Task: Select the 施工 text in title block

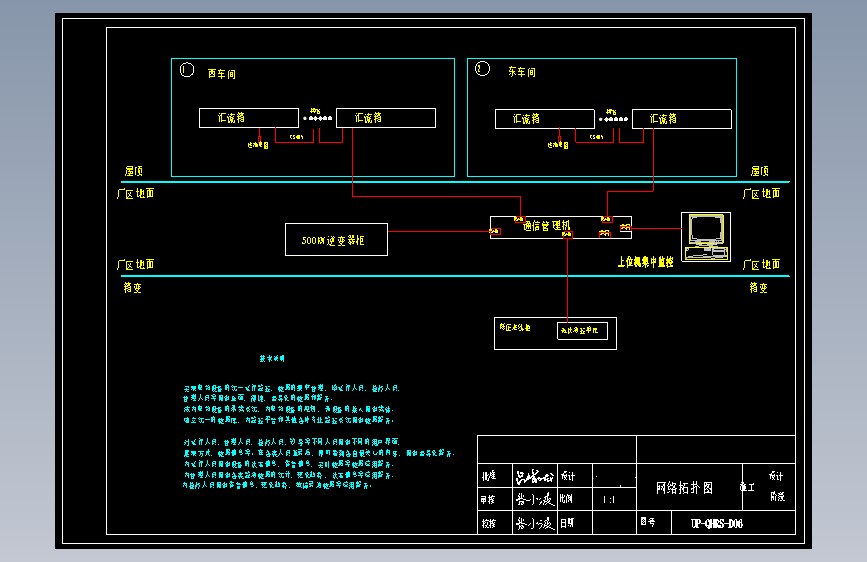Action: point(747,487)
